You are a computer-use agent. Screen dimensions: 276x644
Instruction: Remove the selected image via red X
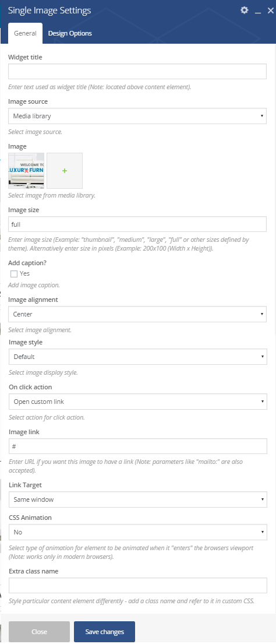(x=26, y=170)
